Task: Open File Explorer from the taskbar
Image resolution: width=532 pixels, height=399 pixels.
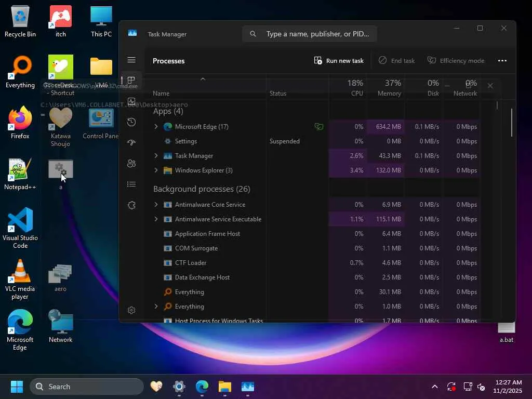Action: tap(224, 387)
